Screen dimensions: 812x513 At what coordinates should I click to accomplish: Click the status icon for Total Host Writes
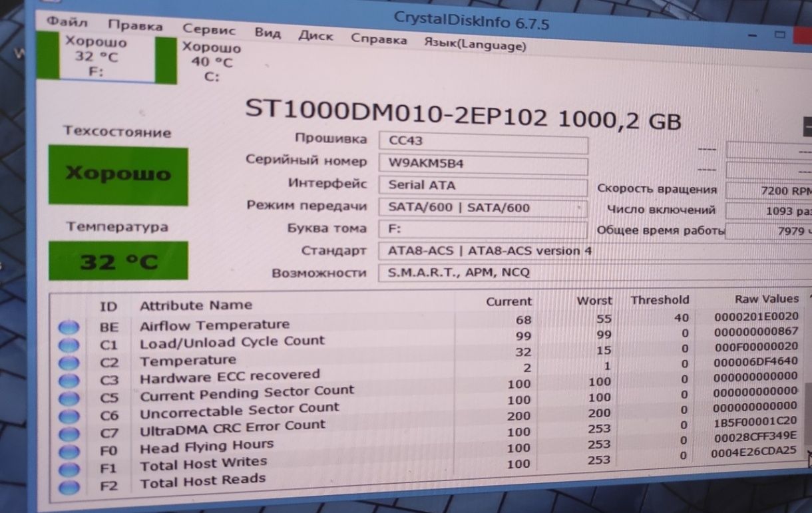69,470
